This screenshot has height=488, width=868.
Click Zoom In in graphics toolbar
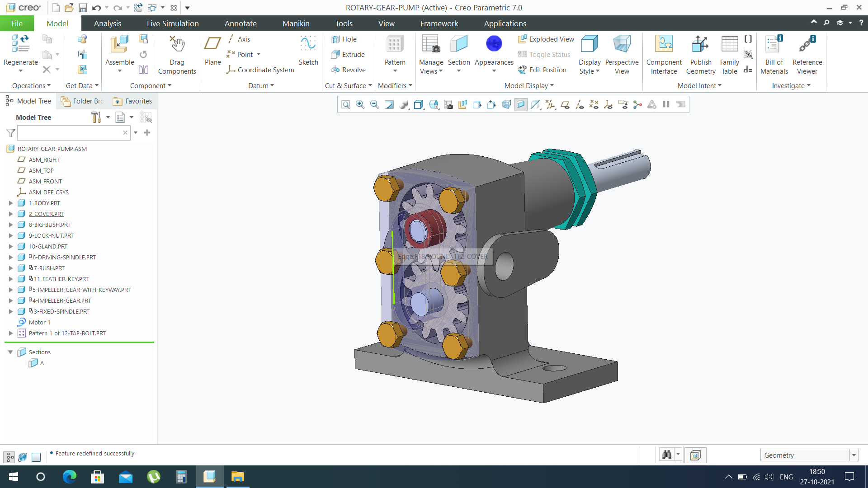[360, 105]
